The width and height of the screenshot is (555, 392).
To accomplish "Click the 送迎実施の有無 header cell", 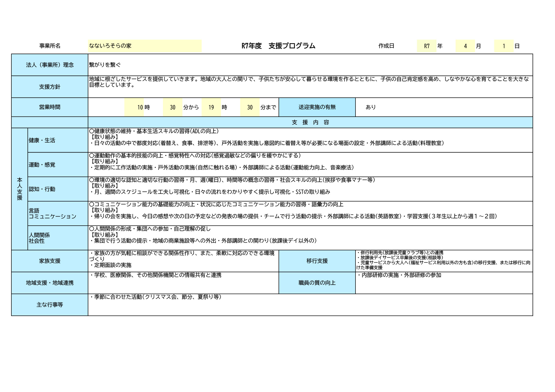I will pyautogui.click(x=317, y=107).
